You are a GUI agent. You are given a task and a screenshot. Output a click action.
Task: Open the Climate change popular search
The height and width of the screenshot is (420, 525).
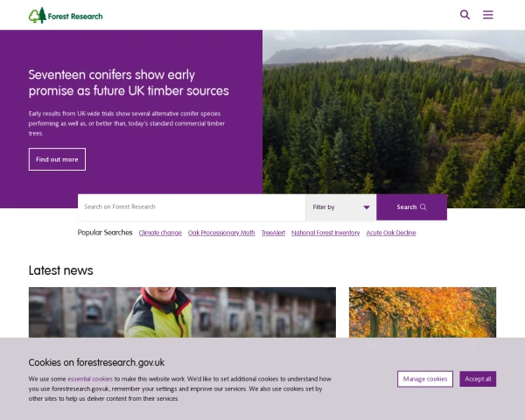pyautogui.click(x=160, y=233)
